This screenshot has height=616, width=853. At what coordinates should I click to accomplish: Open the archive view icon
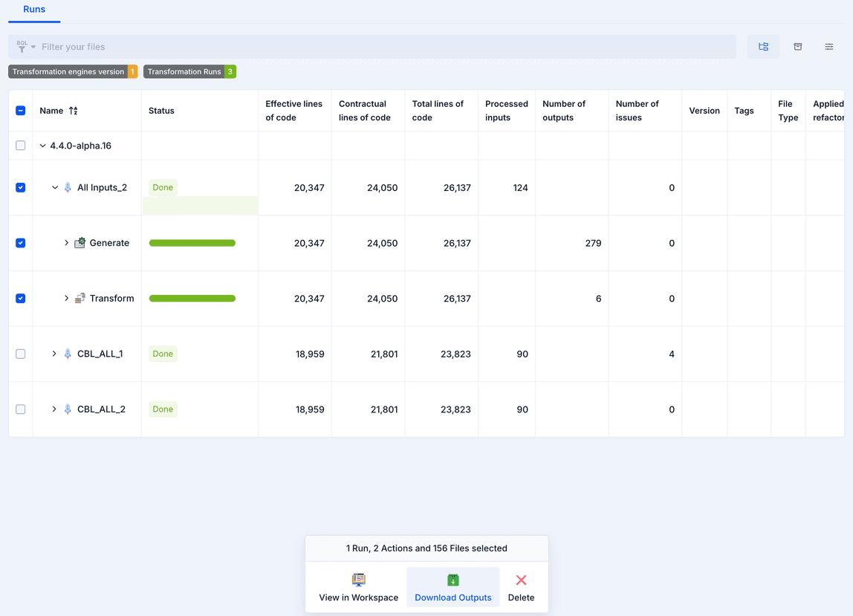[x=797, y=46]
